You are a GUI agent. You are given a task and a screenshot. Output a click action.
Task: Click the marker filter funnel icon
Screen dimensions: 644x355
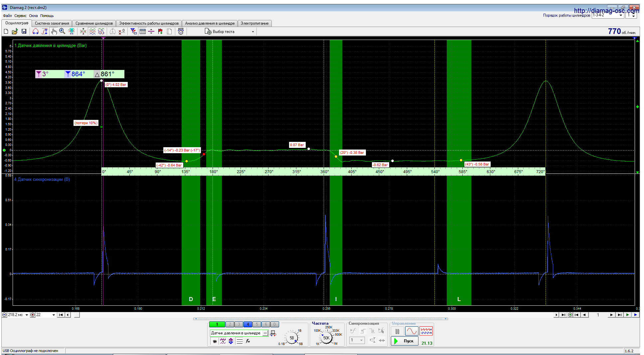tap(133, 31)
